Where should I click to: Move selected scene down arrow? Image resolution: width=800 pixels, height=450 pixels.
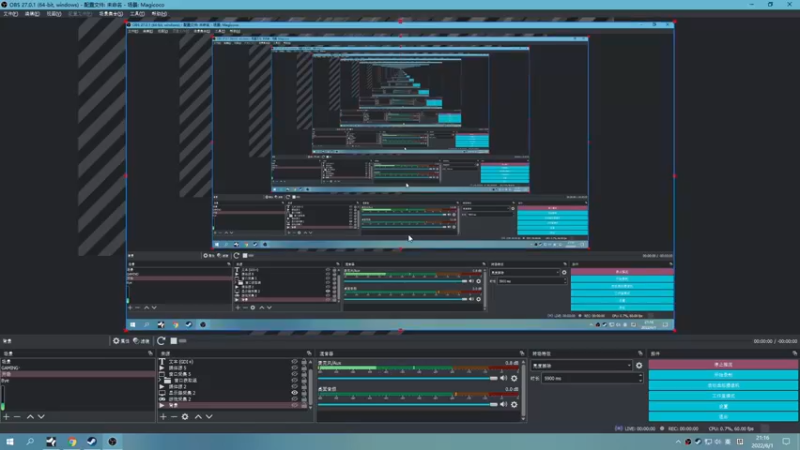coord(41,416)
